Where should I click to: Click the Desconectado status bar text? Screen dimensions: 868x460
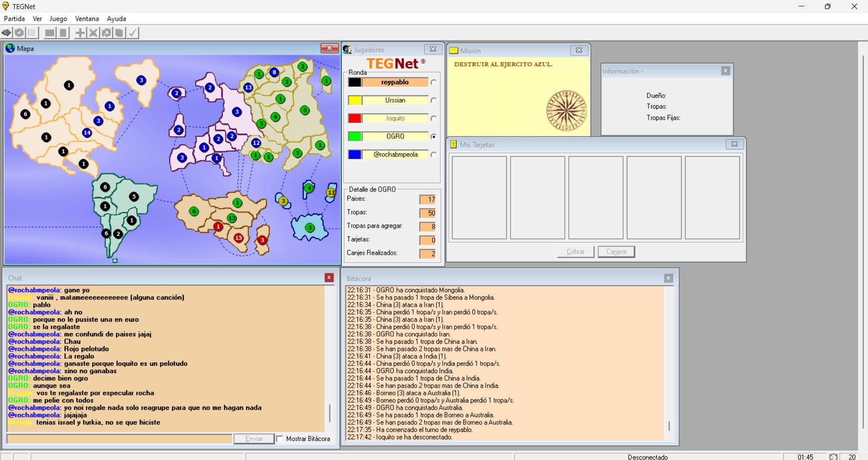click(x=648, y=457)
